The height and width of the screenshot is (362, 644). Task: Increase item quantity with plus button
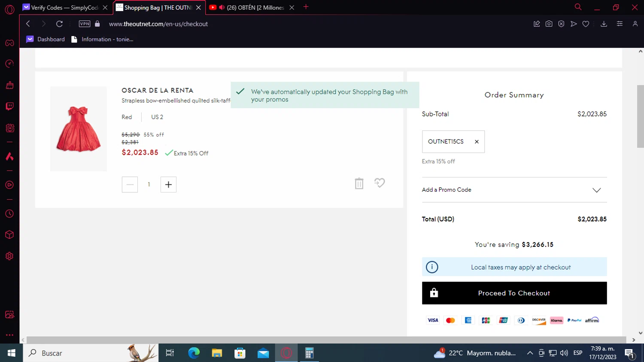(x=168, y=185)
